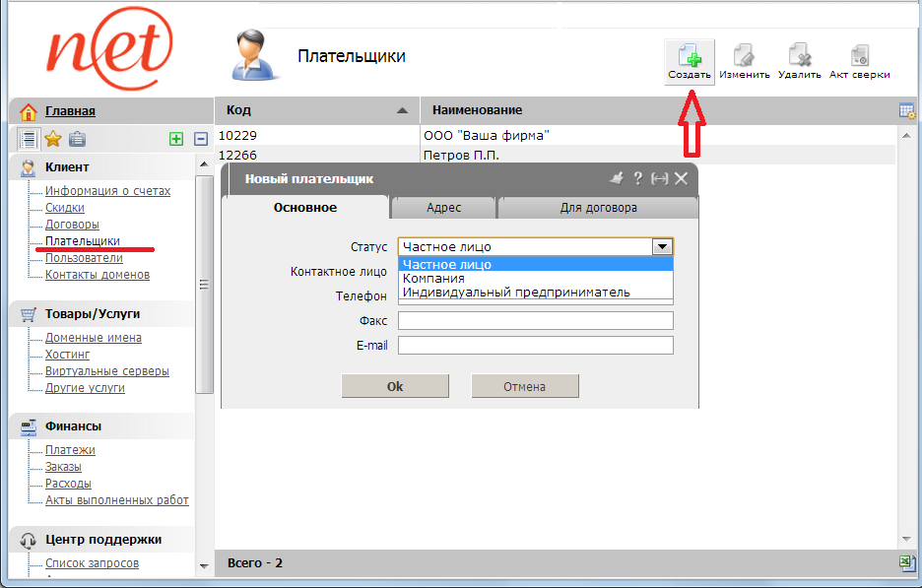
Task: Click the E-mail input field
Action: coord(535,345)
